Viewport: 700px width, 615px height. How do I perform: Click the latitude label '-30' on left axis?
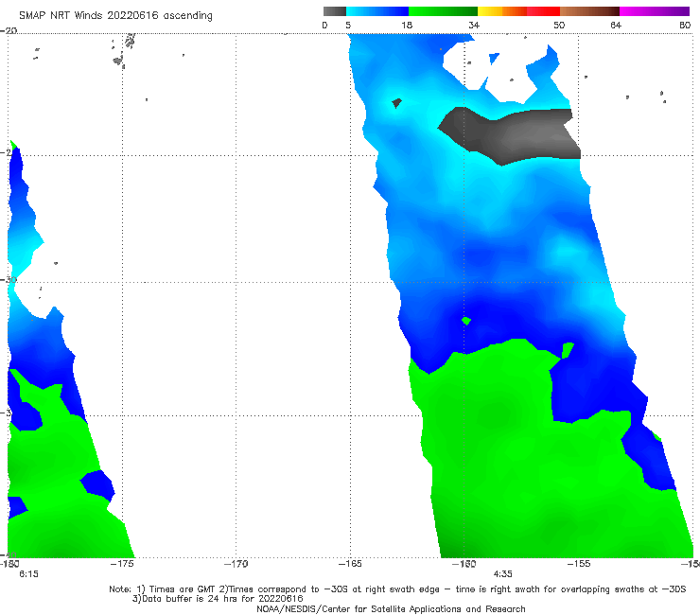[x=9, y=279]
